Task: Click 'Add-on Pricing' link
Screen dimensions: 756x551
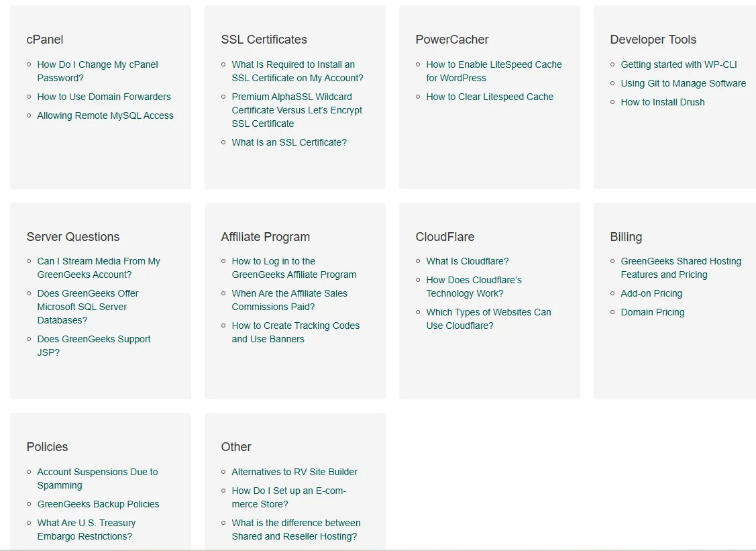Action: (x=651, y=294)
